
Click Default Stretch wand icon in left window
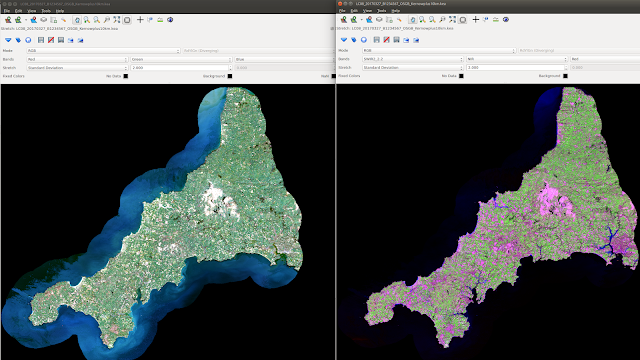pos(64,20)
